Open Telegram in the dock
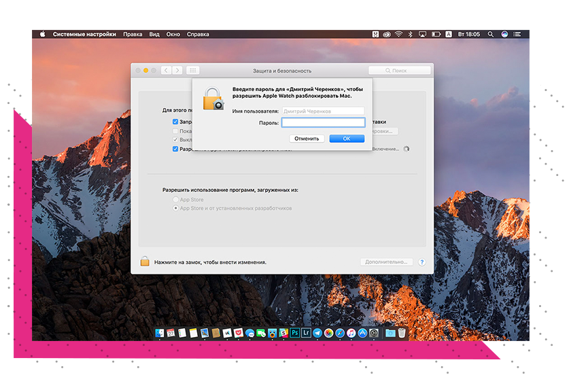571x392 pixels. tap(317, 333)
